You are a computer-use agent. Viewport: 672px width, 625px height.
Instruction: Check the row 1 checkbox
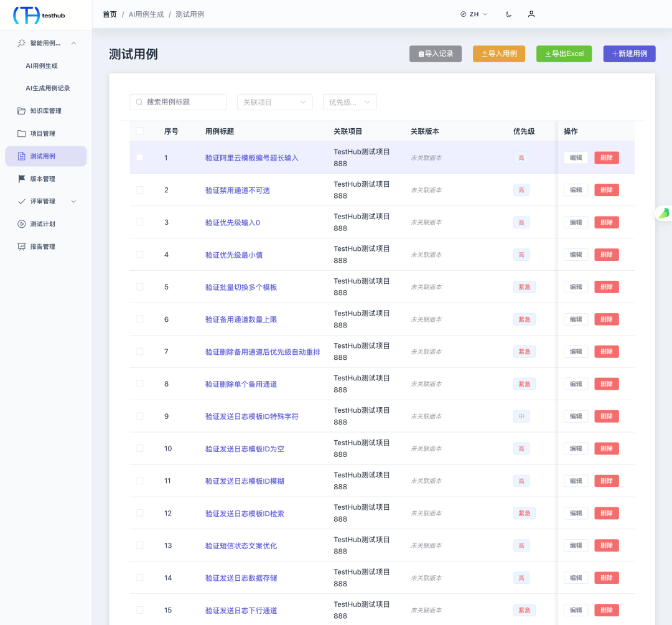click(x=140, y=157)
